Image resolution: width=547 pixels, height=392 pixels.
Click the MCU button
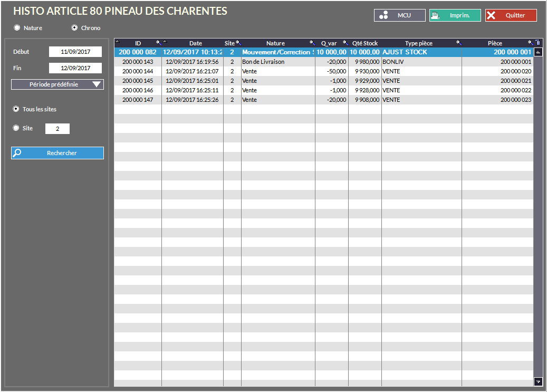click(x=399, y=15)
